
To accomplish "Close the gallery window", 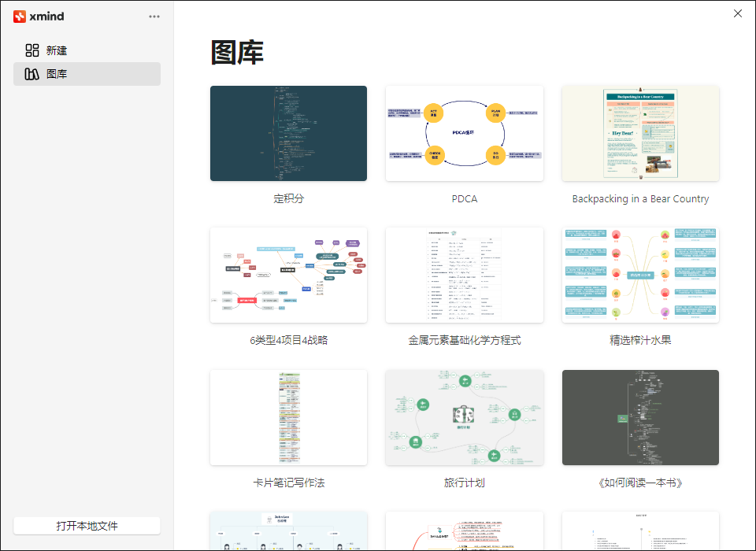I will (738, 13).
